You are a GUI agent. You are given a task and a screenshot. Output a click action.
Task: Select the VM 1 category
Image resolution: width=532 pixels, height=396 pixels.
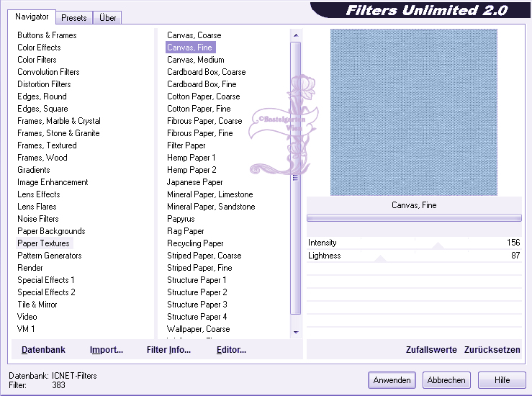26,329
